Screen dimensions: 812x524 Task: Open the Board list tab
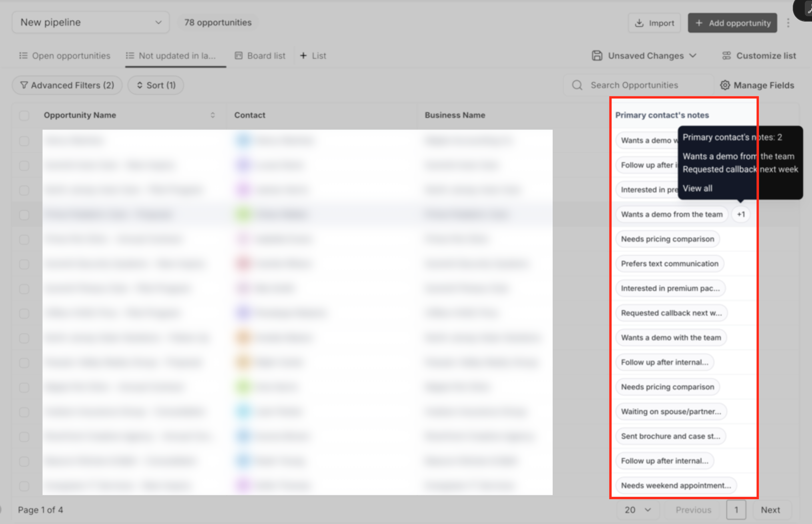(x=260, y=56)
